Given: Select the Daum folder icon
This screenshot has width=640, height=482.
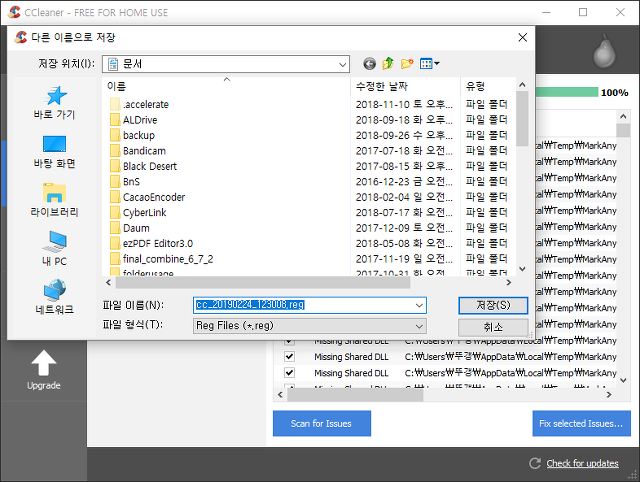Looking at the screenshot, I should [115, 228].
